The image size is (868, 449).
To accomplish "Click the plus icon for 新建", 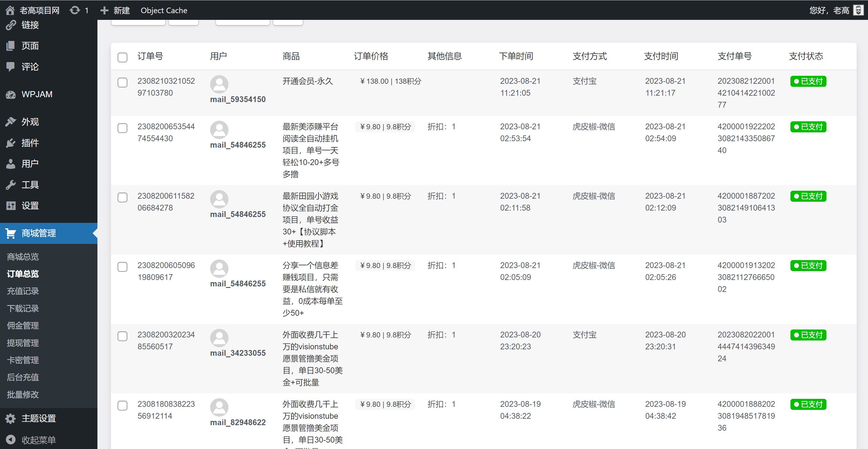I will [104, 10].
